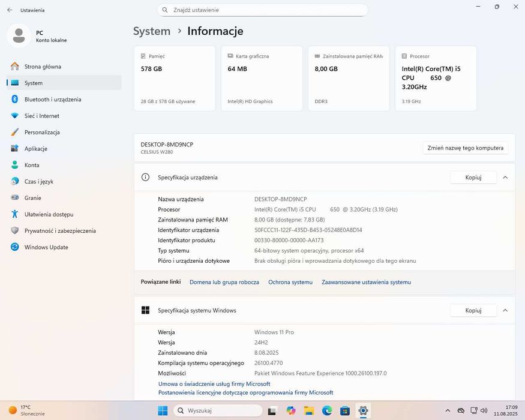Click the Windows Update refresh icon
Screen dimensions: 525x420
coord(15,247)
